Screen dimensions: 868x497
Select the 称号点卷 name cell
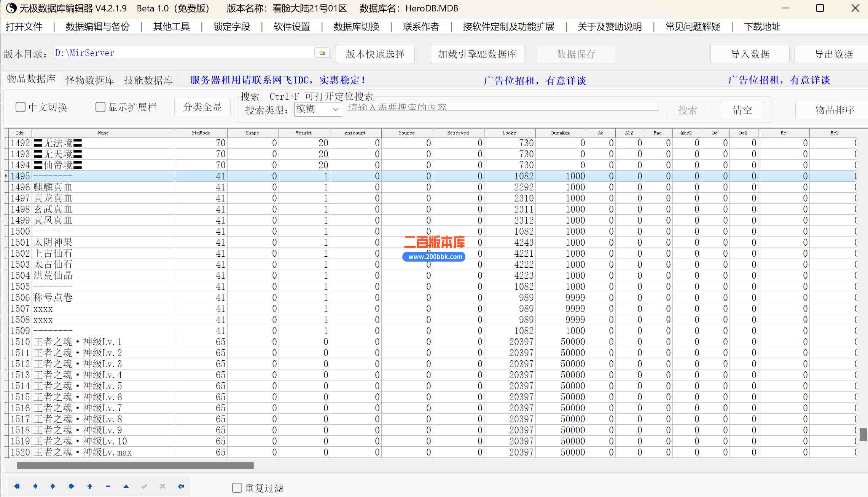pyautogui.click(x=104, y=297)
